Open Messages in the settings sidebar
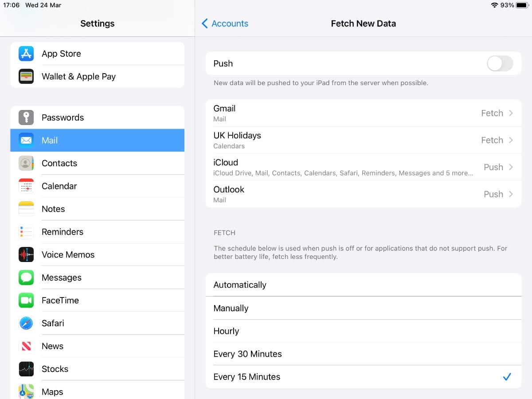The width and height of the screenshot is (532, 399). [x=97, y=278]
